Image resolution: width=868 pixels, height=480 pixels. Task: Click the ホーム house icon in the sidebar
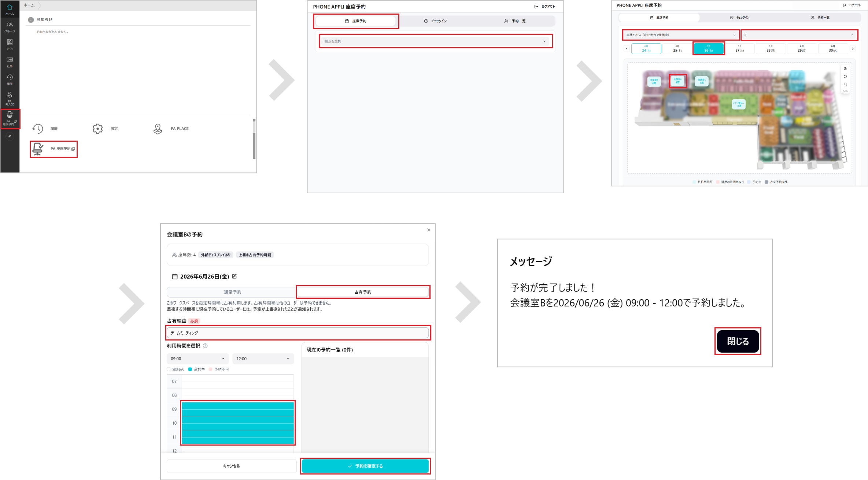pos(10,9)
